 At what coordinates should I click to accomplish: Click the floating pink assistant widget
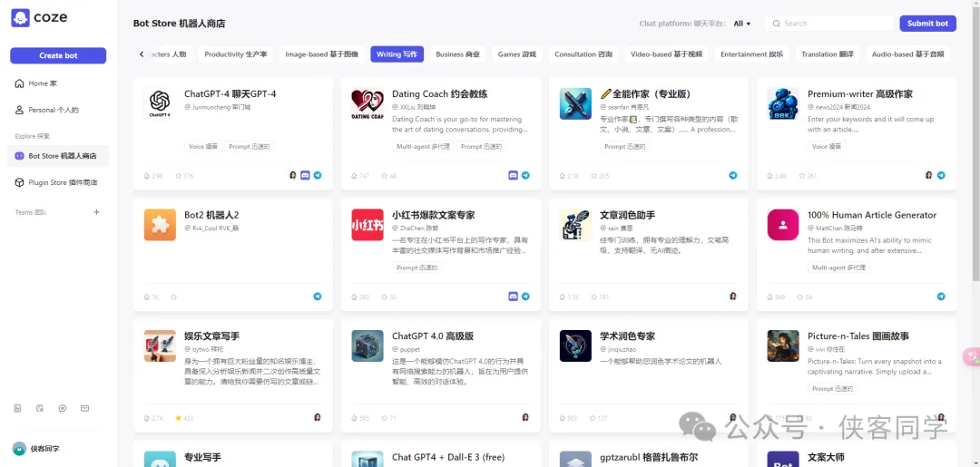[x=973, y=356]
